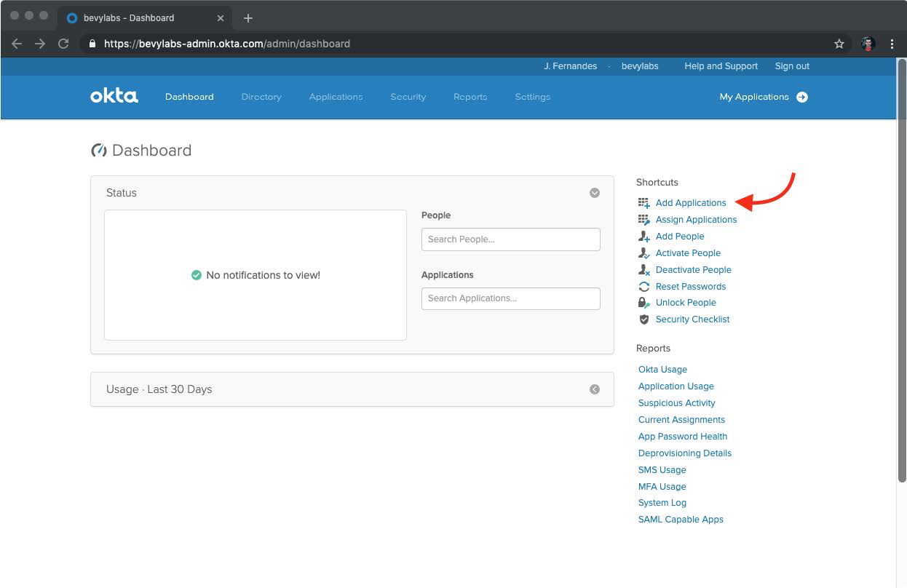Click the Add People person icon
907x588 pixels.
point(643,237)
